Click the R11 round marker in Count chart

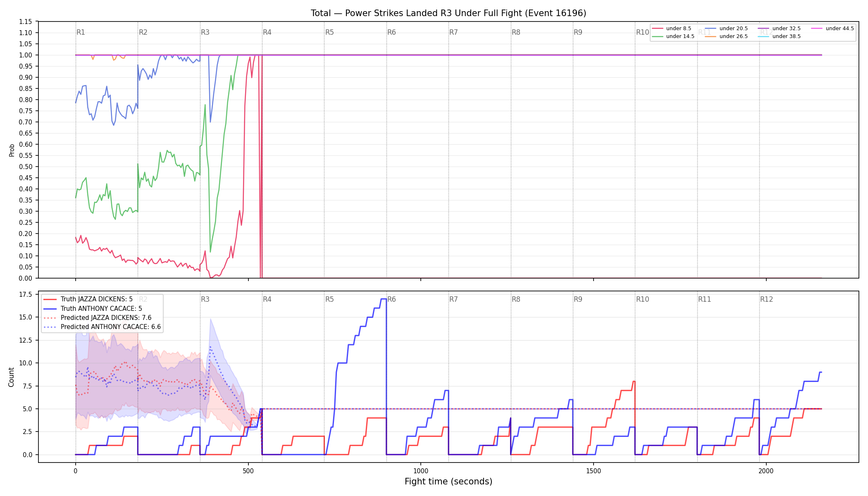click(705, 299)
